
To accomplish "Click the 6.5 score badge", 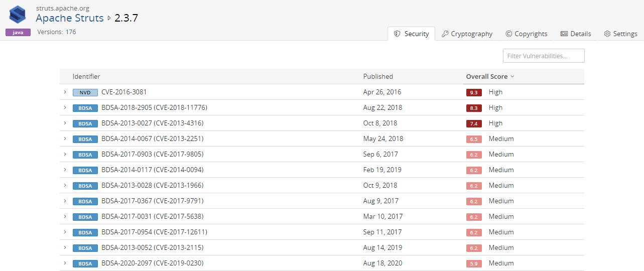I will click(x=474, y=139).
